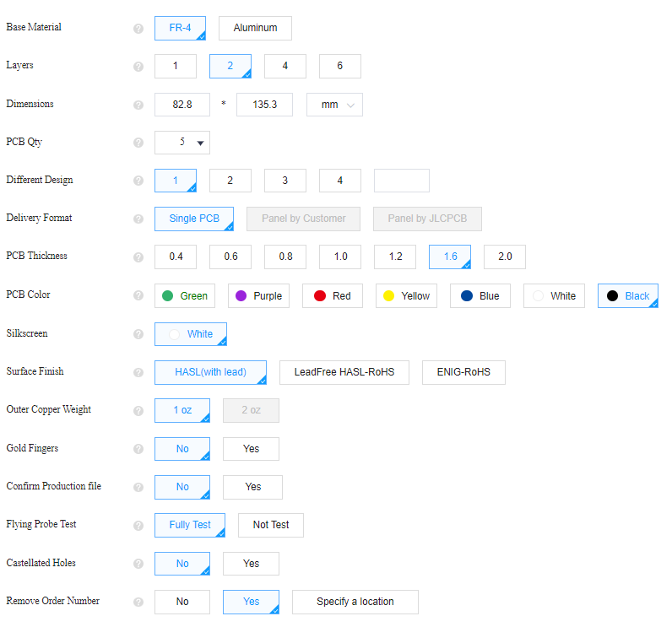Click the height dimension field 135.3
The image size is (672, 627).
pyautogui.click(x=264, y=105)
